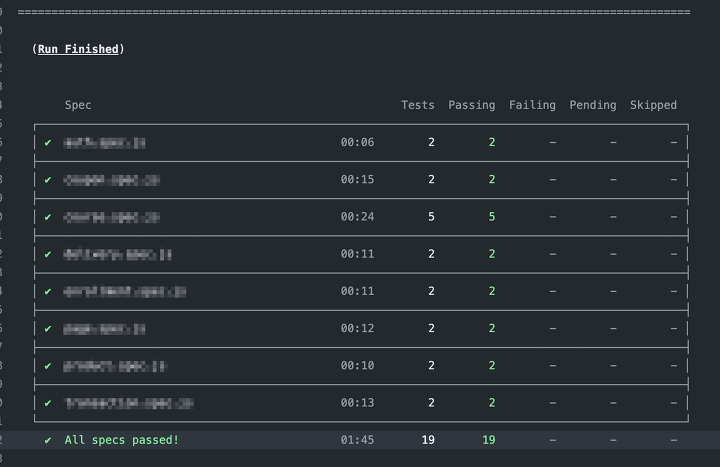Click checkmark next to All specs passed
720x467 pixels.
48,440
